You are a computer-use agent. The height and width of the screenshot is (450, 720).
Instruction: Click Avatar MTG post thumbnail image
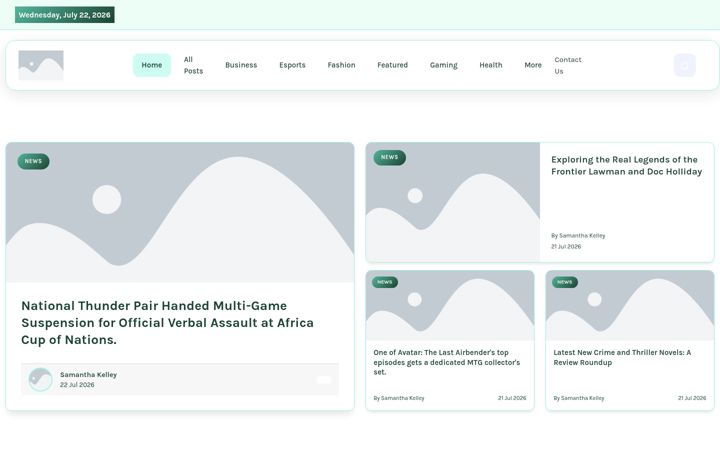coord(450,305)
